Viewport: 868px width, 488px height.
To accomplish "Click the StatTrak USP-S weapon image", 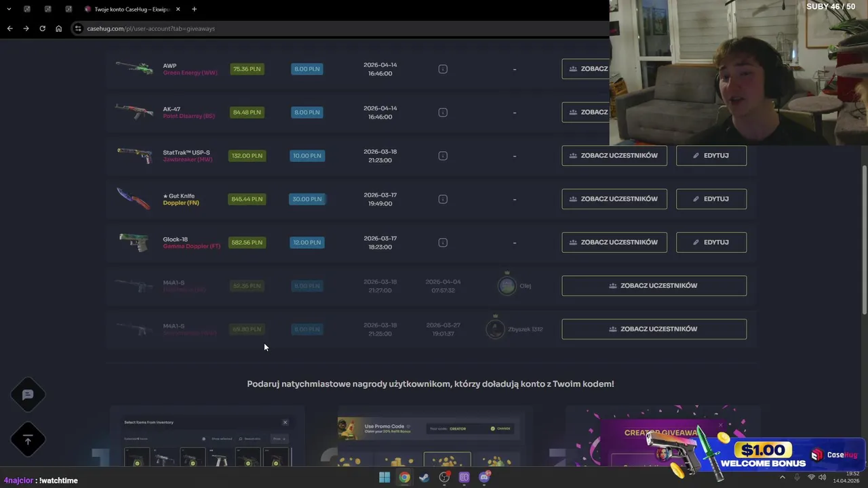I will [x=134, y=155].
